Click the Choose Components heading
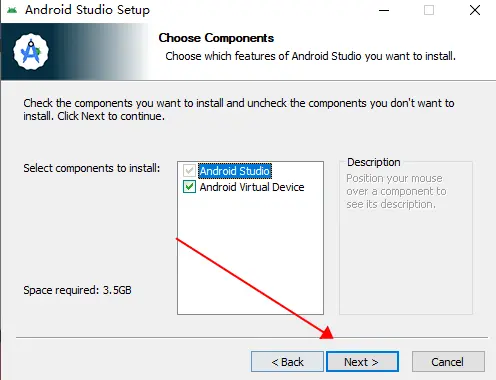Image resolution: width=496 pixels, height=380 pixels. (x=216, y=38)
